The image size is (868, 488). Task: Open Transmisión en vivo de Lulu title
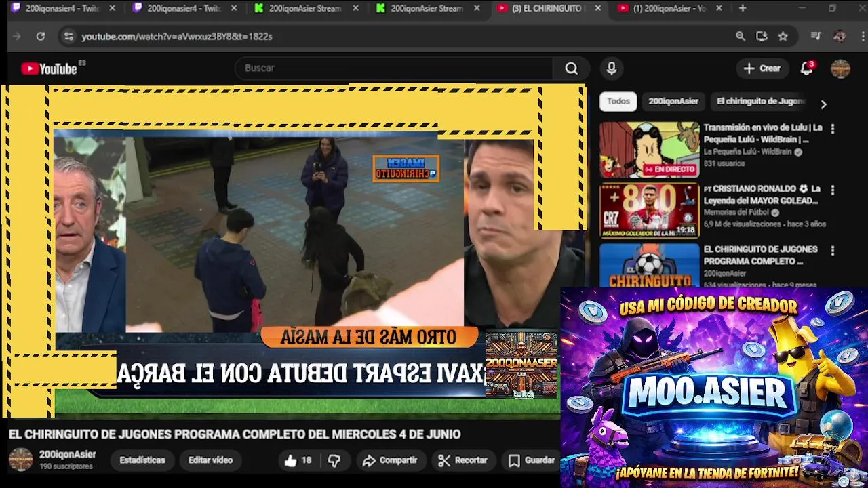coord(763,134)
